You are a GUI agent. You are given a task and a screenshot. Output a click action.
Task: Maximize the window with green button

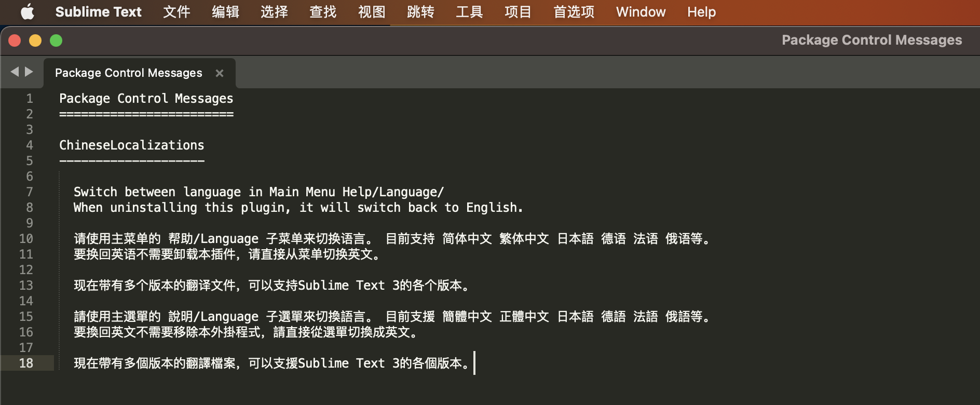tap(56, 40)
